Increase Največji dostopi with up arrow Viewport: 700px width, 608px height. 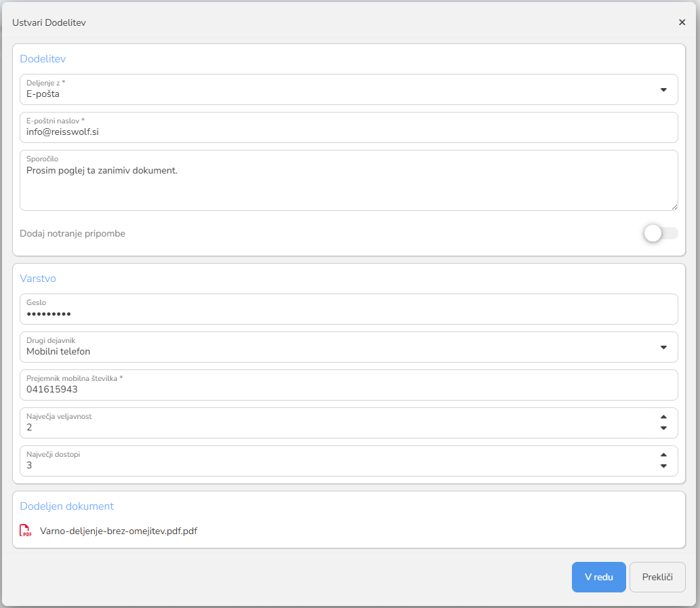[x=663, y=455]
